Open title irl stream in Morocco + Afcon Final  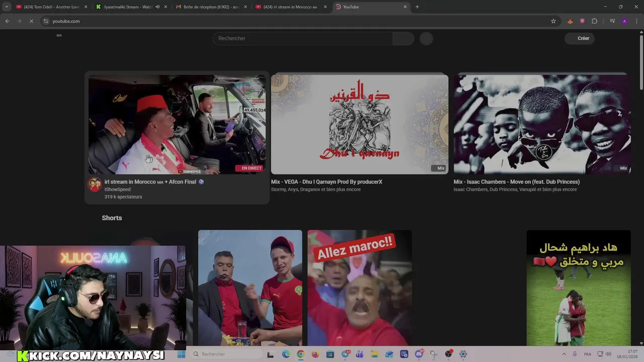pos(154,182)
